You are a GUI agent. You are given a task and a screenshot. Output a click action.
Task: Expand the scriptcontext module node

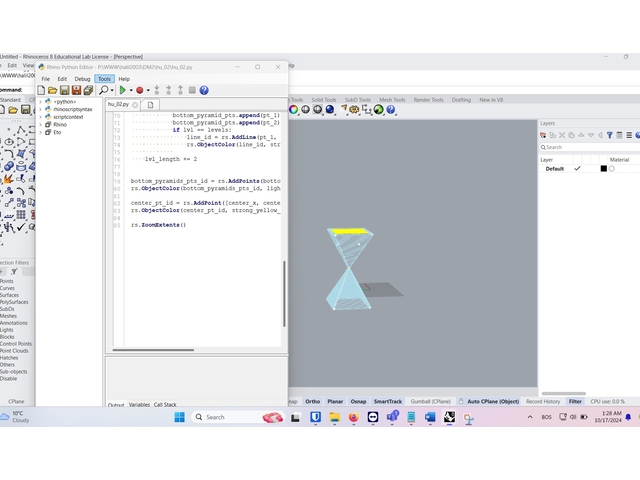click(x=41, y=117)
